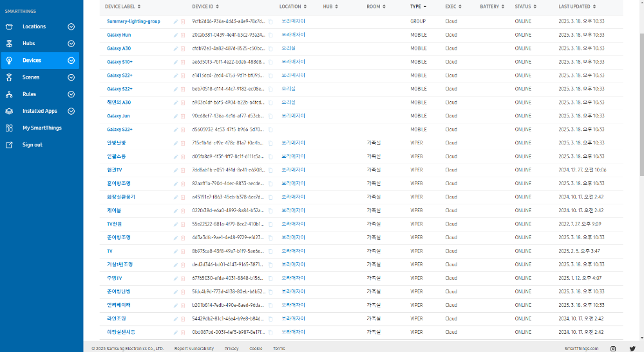Sort table by LAST UPDATED column
Image resolution: width=644 pixels, height=352 pixels.
click(x=577, y=6)
